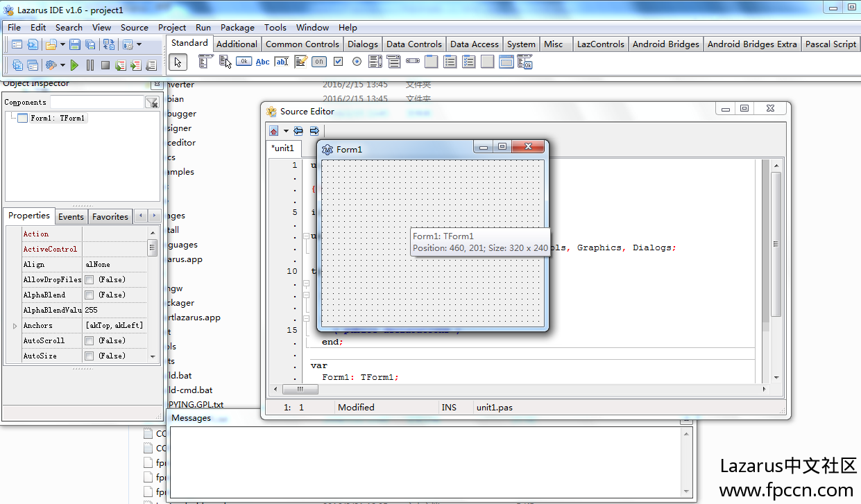861x504 pixels.
Task: Pick the TFrame component icon
Action: pos(506,62)
